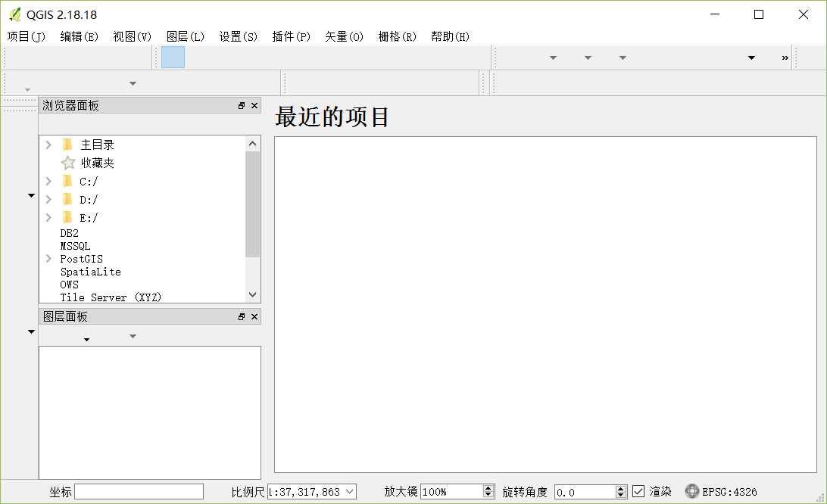Expand the D:/ drive node
This screenshot has width=827, height=504.
tap(48, 199)
